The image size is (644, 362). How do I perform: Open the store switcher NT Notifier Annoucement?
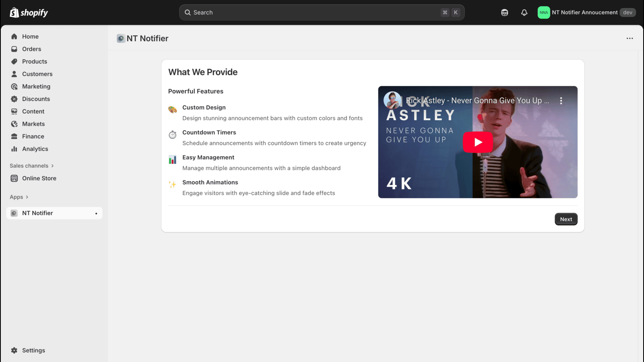click(586, 12)
